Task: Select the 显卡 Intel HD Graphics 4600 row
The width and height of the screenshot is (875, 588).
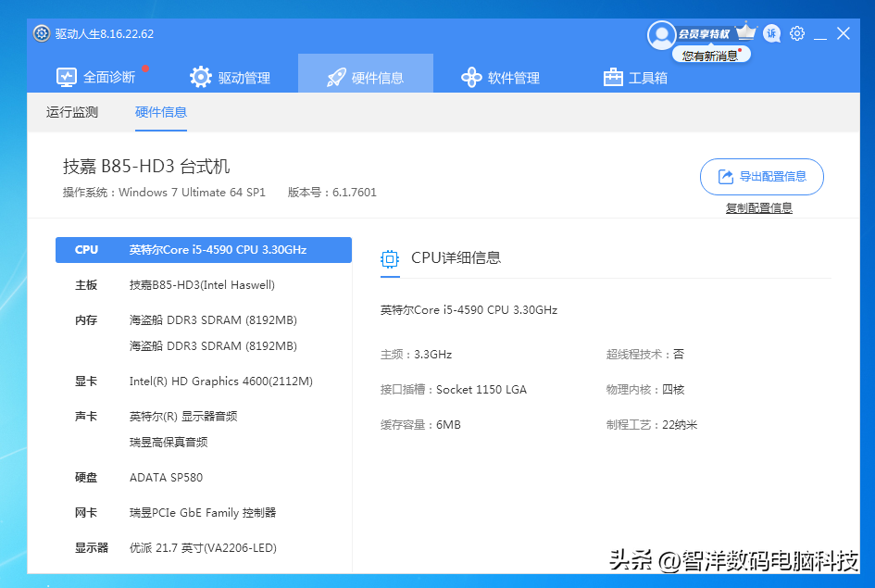Action: pos(204,382)
